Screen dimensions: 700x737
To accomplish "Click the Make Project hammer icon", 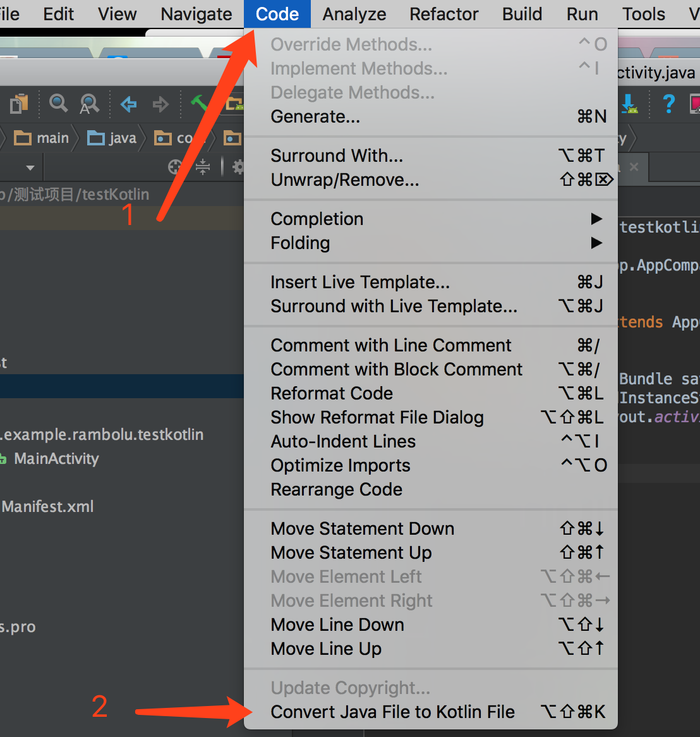I will click(199, 103).
